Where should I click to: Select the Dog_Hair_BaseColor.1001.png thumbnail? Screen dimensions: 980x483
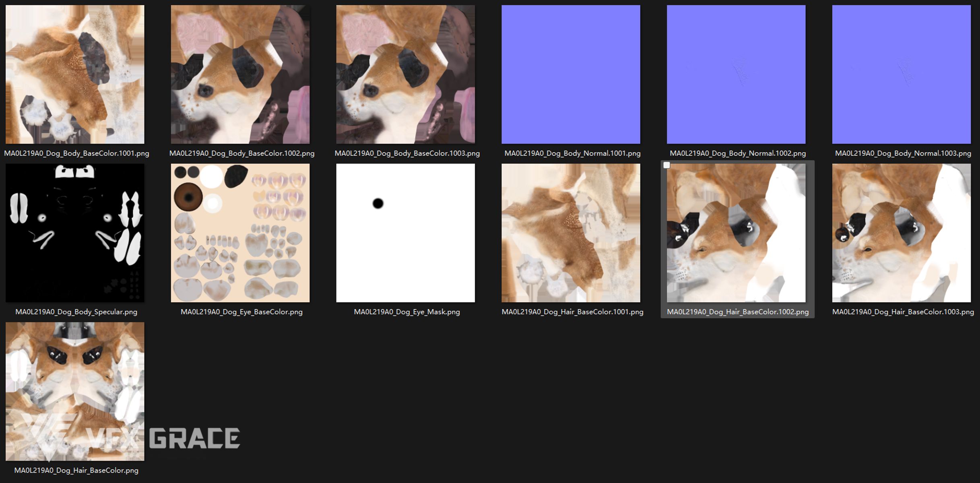coord(571,233)
